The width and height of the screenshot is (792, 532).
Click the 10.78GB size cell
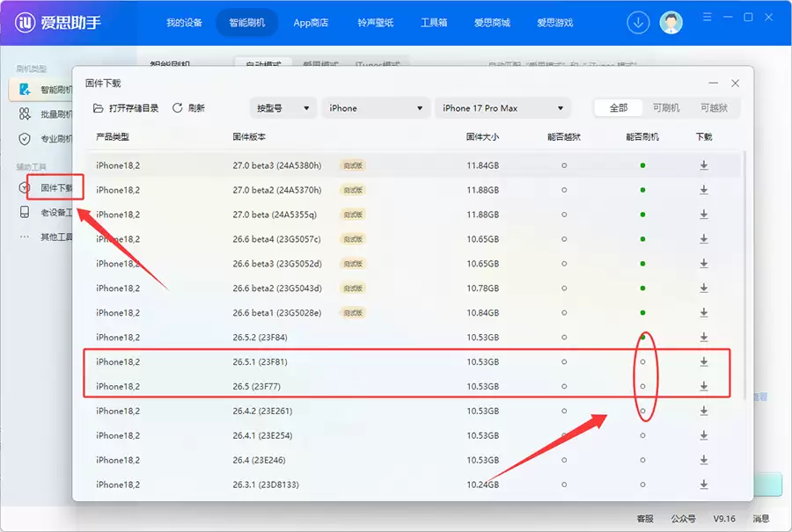[482, 288]
